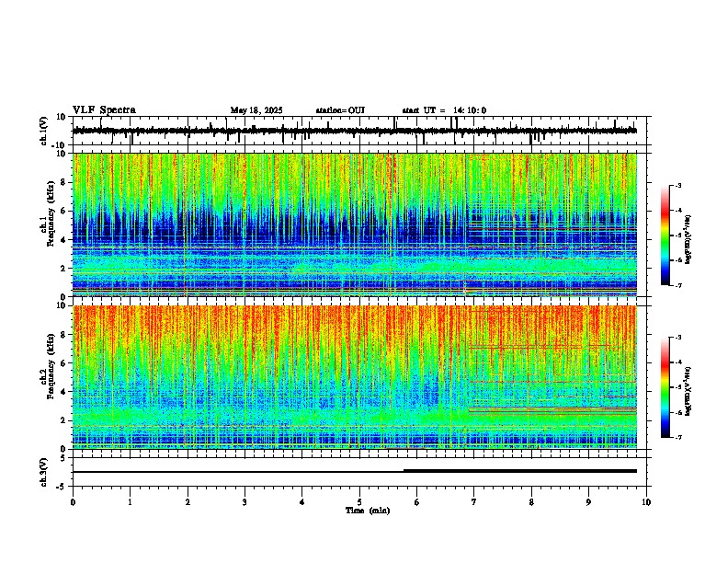Image resolution: width=728 pixels, height=563 pixels.
Task: Click the ch.1 spectrogram panel
Action: [x=354, y=224]
